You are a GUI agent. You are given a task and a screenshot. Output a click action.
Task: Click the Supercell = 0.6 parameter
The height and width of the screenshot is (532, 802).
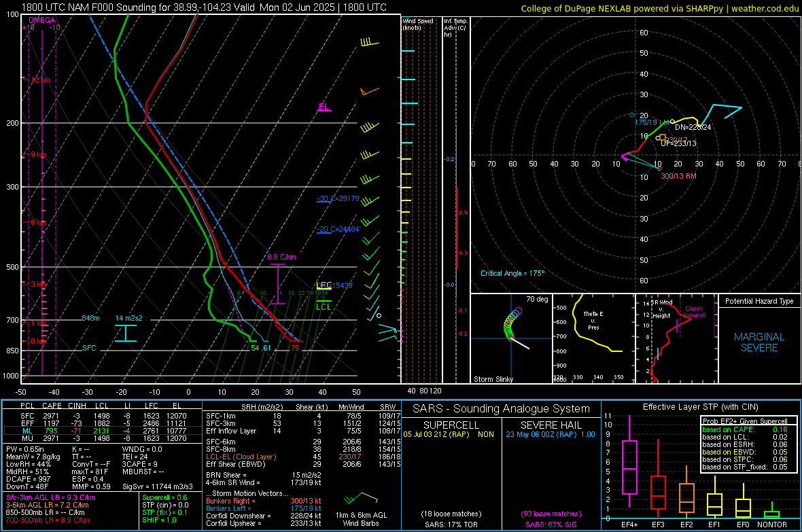[x=164, y=497]
